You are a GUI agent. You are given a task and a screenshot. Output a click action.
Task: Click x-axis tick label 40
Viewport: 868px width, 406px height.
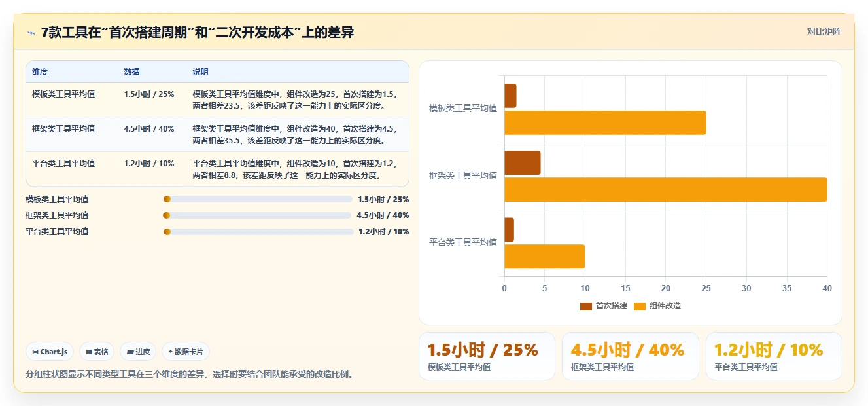827,288
